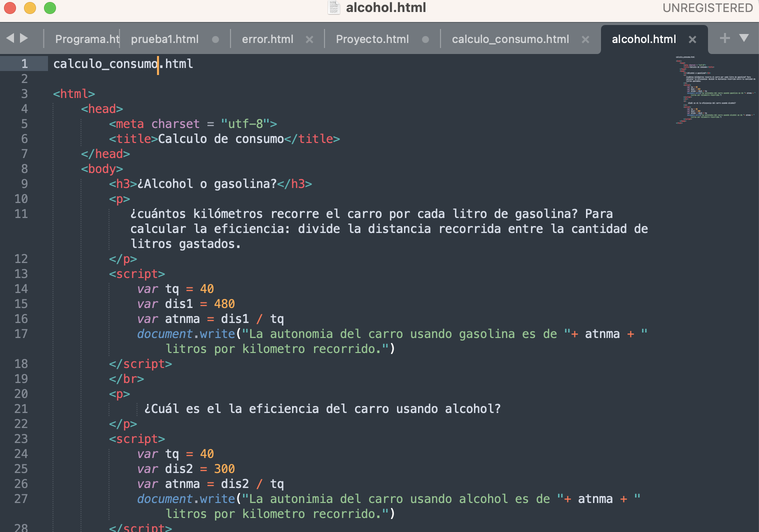This screenshot has width=759, height=532.
Task: Click the document icon in title bar
Action: (x=334, y=7)
